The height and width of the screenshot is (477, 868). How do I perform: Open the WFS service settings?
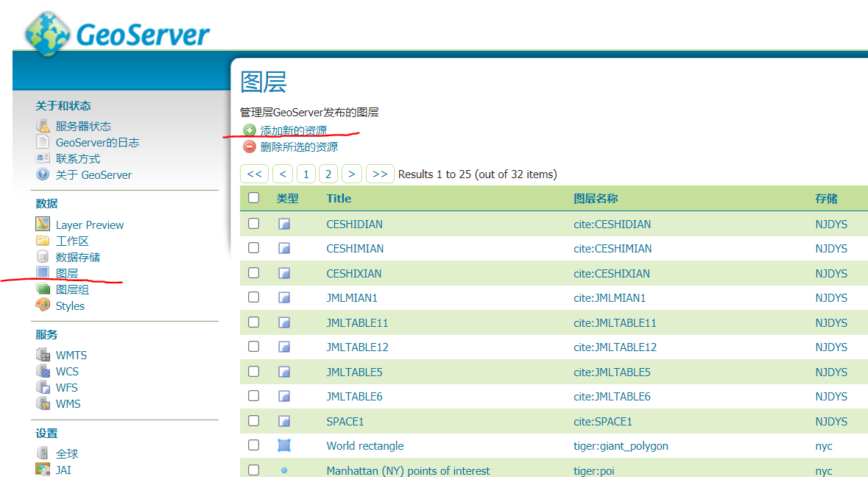click(66, 387)
